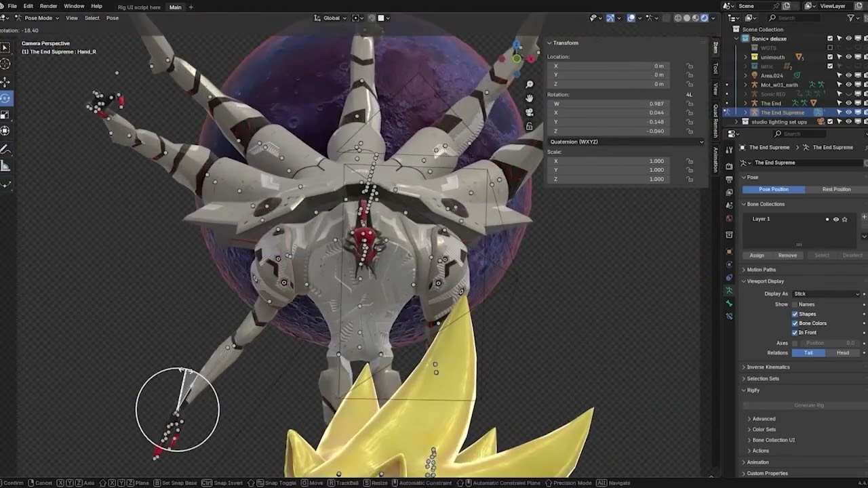Add a bone collection with plus button
868x488 pixels.
pyautogui.click(x=864, y=217)
